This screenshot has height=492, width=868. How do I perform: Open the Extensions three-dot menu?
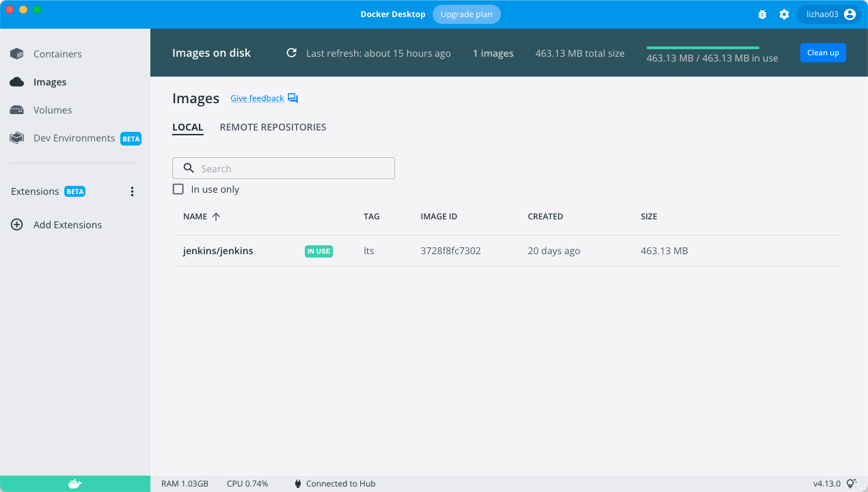pyautogui.click(x=133, y=191)
